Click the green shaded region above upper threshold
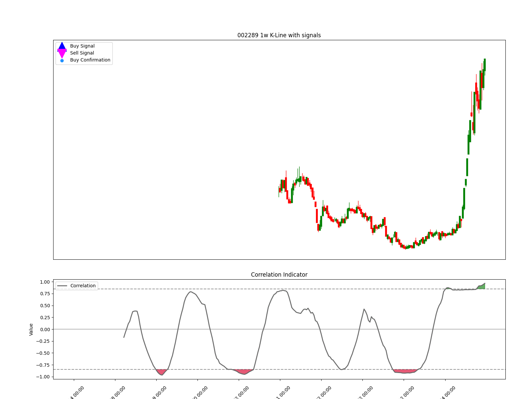This screenshot has height=399, width=532. click(x=482, y=287)
